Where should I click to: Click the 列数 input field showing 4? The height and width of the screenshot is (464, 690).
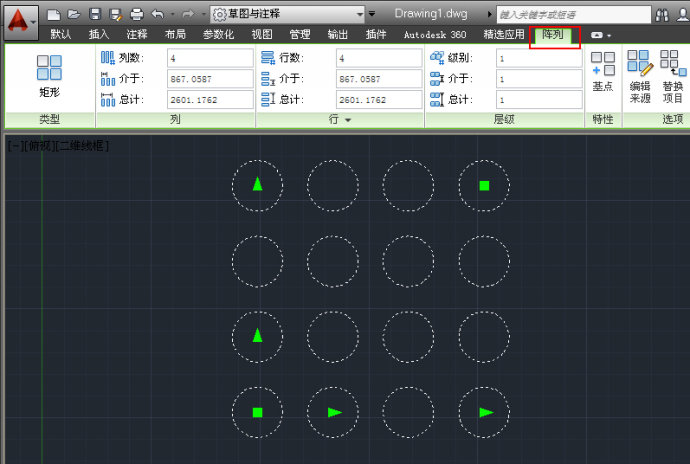tap(210, 58)
